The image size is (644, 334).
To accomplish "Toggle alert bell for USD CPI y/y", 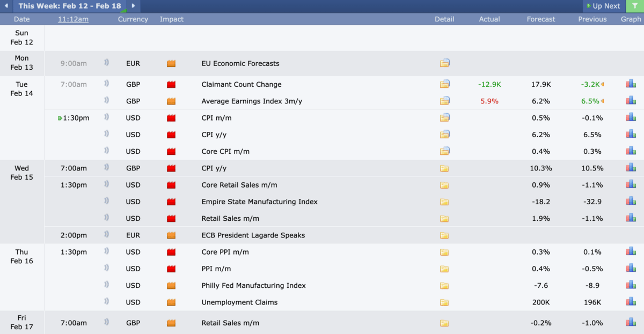I will [x=106, y=134].
